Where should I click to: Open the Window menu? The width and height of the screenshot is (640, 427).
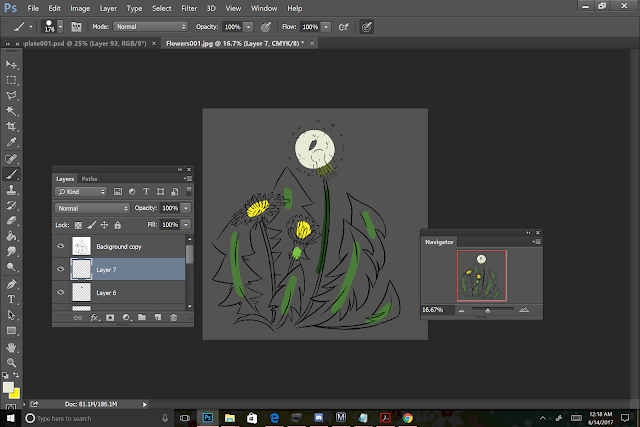pyautogui.click(x=264, y=8)
